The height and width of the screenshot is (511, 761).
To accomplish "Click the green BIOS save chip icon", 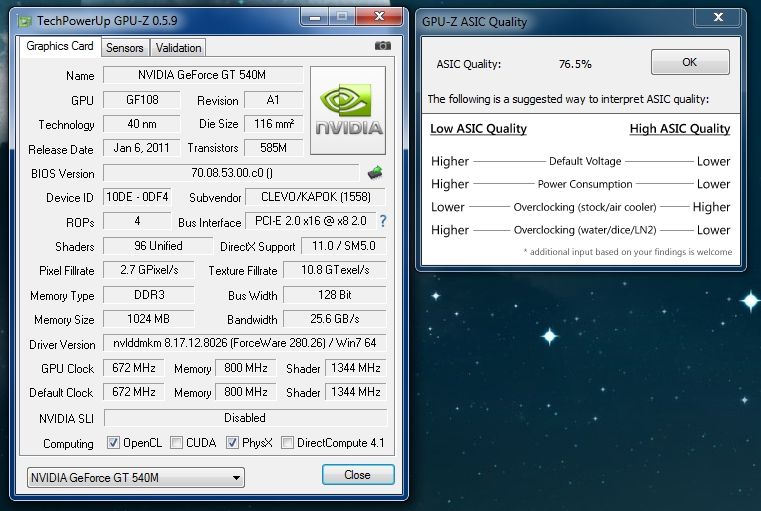I will [x=375, y=172].
